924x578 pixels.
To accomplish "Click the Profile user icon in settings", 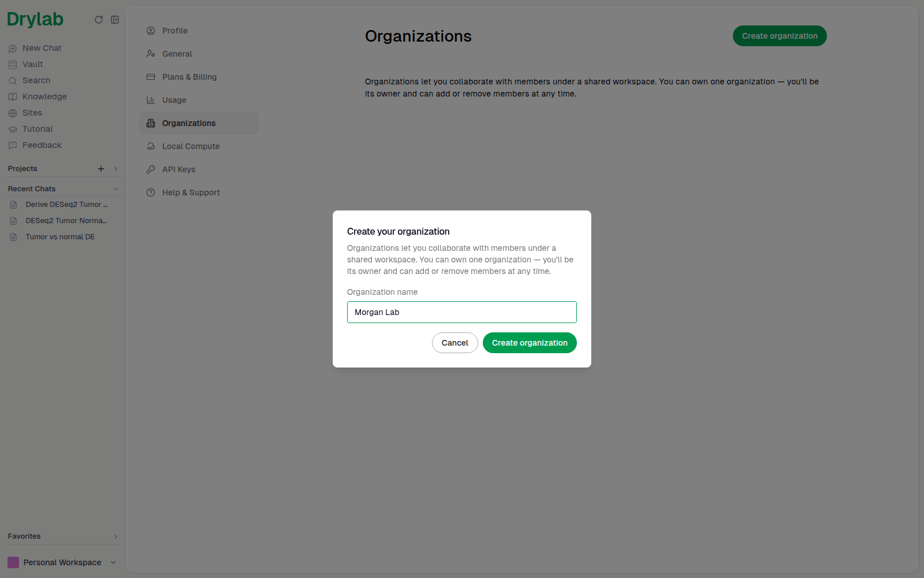I will pos(151,31).
